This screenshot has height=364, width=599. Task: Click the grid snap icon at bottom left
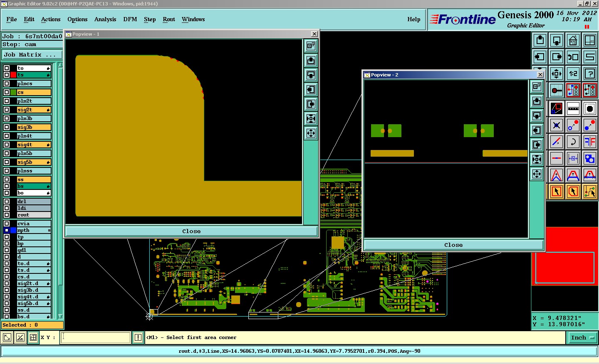[33, 337]
